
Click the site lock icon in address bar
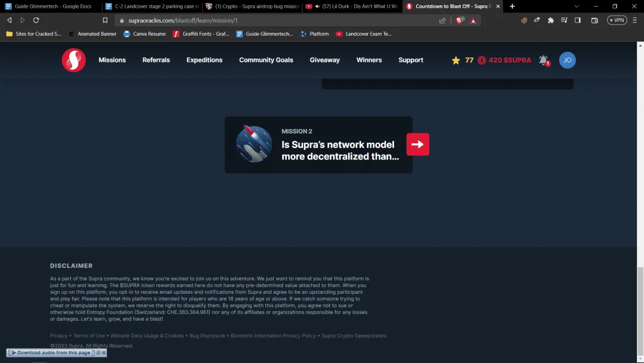122,20
